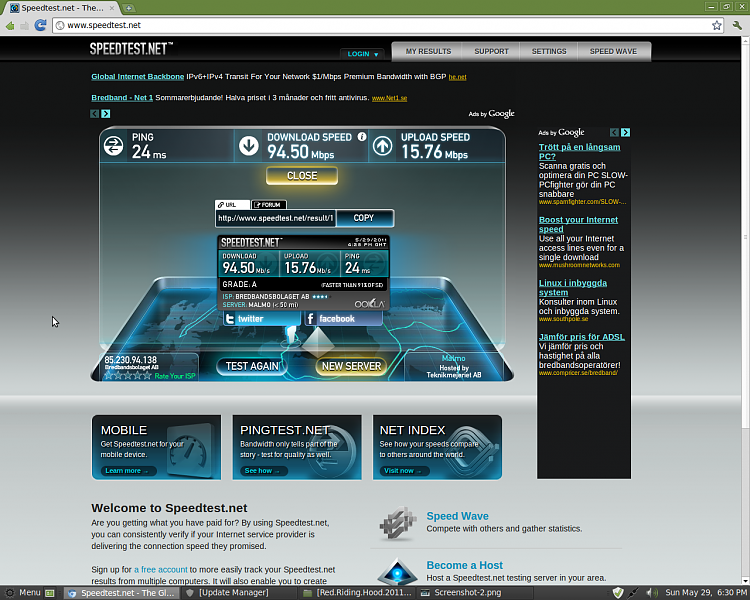Click the Speed Wave icon
The height and width of the screenshot is (600, 750).
point(397,524)
